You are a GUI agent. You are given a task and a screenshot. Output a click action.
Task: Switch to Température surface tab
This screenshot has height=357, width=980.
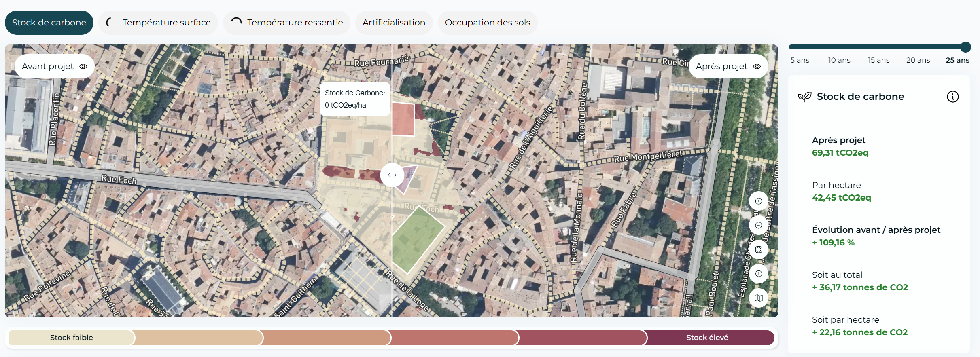[x=158, y=23]
